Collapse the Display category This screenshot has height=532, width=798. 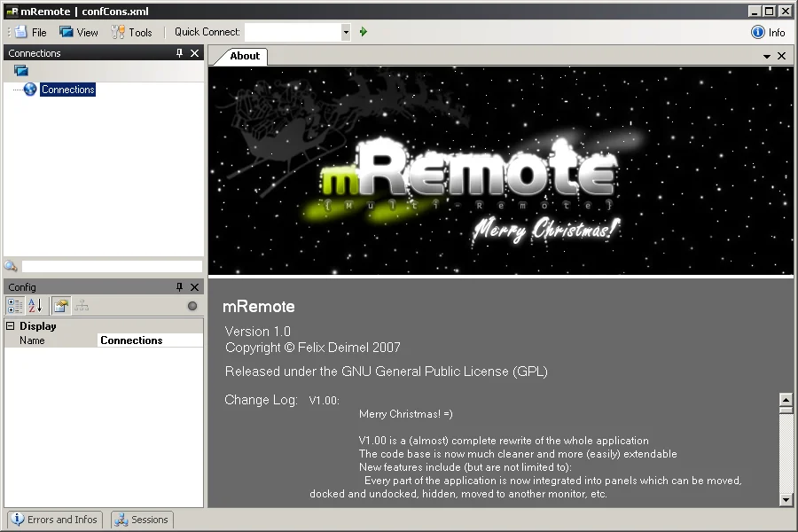pyautogui.click(x=10, y=325)
